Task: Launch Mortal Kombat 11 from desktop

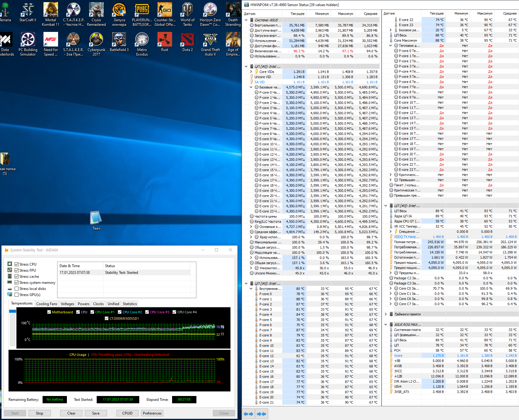Action: pos(50,15)
